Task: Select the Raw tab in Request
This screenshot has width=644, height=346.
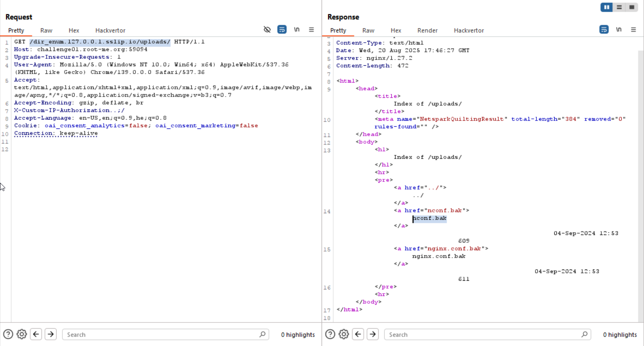Action: [x=46, y=30]
